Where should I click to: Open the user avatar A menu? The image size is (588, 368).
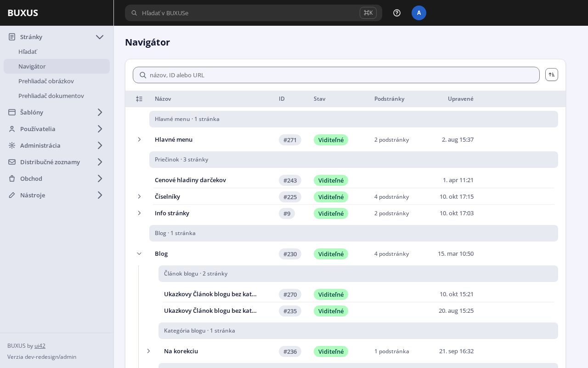pos(419,13)
